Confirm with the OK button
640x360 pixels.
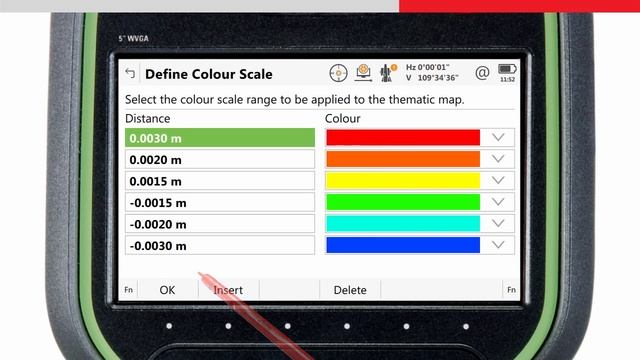pos(168,290)
